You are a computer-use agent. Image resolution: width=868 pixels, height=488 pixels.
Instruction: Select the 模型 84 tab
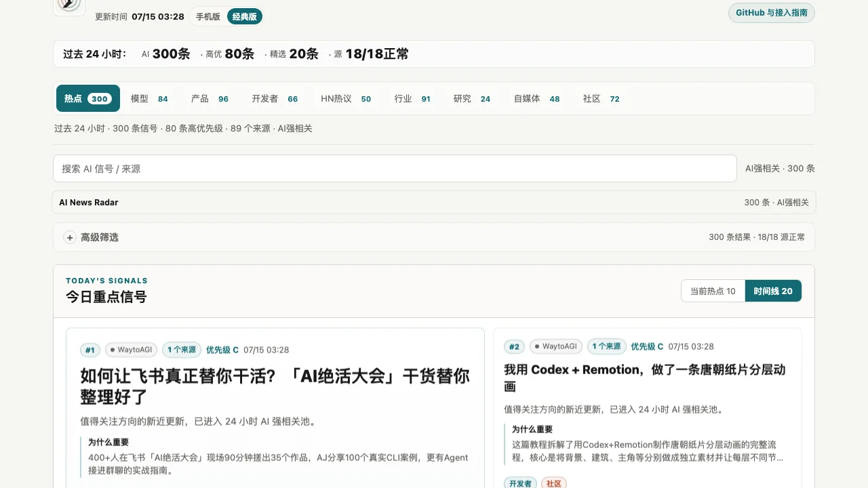coord(149,98)
